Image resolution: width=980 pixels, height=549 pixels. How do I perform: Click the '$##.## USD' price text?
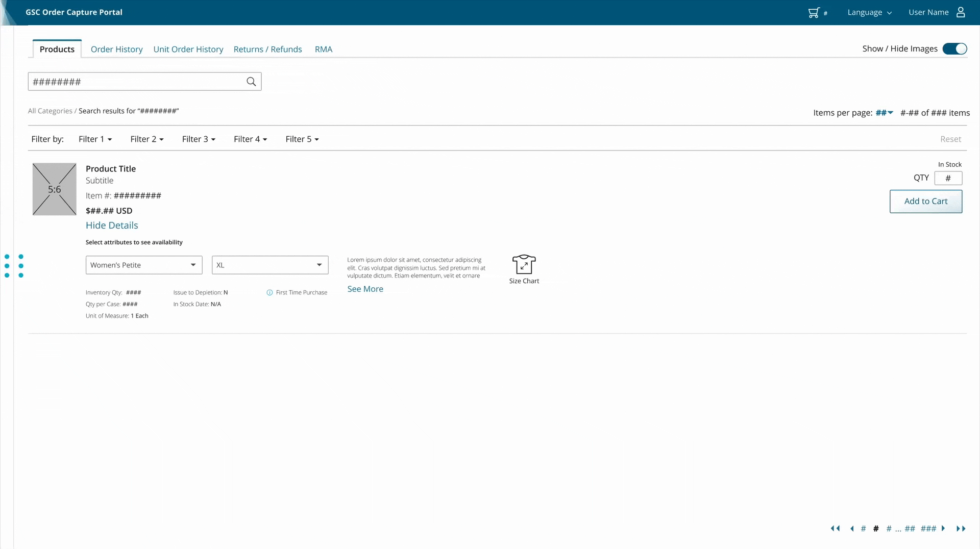pos(109,211)
